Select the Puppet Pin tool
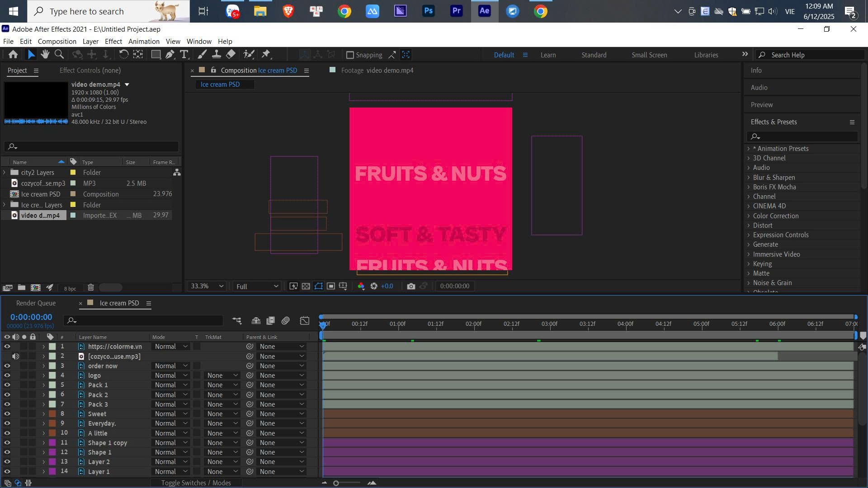The height and width of the screenshot is (488, 868). point(266,55)
